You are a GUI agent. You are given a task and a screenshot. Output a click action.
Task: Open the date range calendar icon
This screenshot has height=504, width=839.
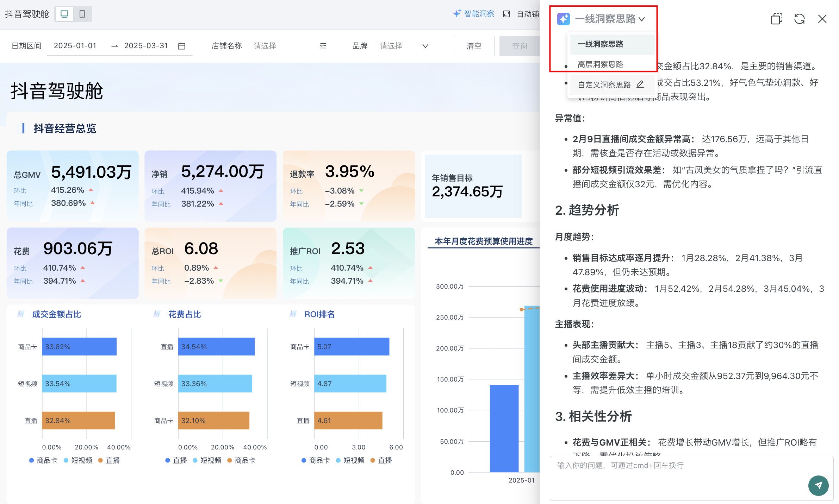click(x=182, y=46)
